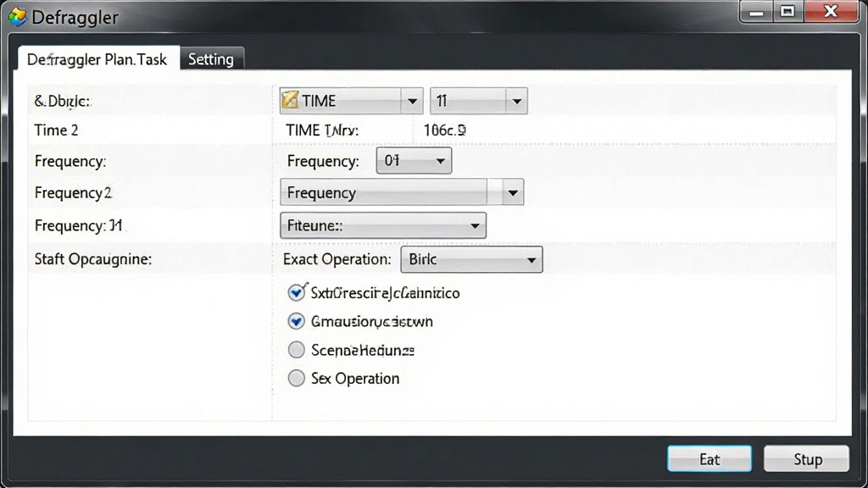Click the Stup button
This screenshot has width=868, height=488.
pos(807,458)
